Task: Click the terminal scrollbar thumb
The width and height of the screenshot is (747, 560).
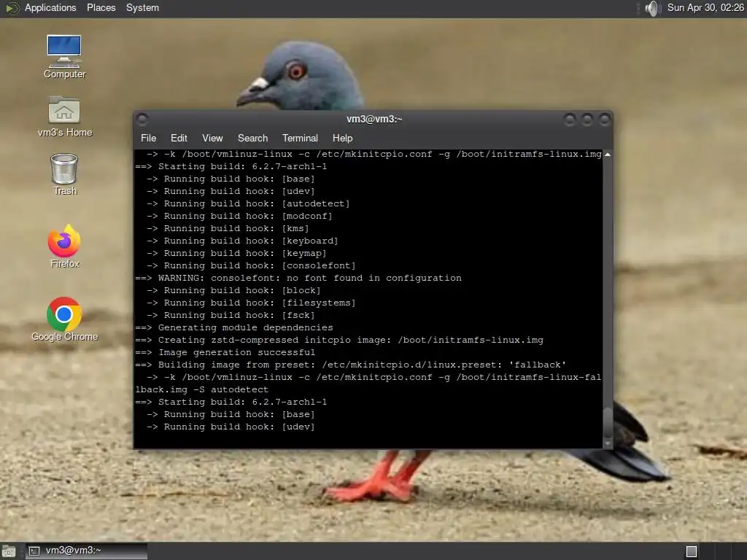Action: (x=608, y=422)
